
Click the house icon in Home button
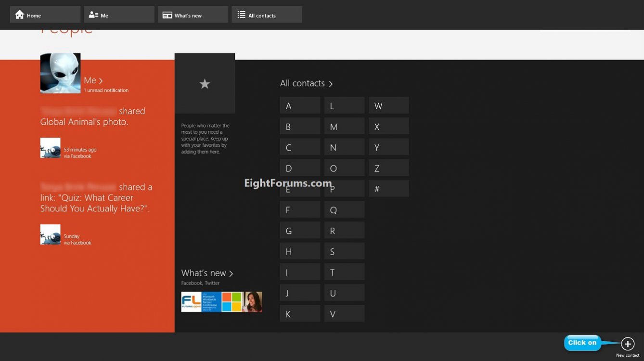tap(19, 14)
